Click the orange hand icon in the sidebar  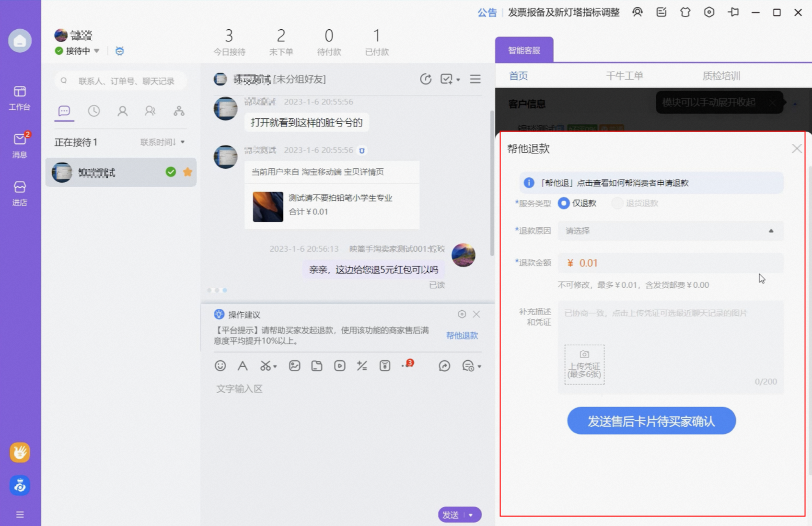tap(20, 452)
